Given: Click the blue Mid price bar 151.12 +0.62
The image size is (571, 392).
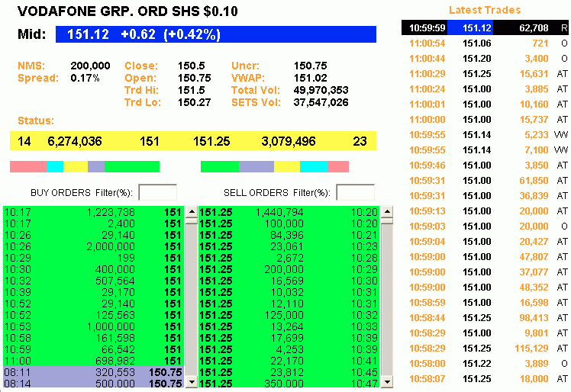Looking at the screenshot, I should 216,34.
